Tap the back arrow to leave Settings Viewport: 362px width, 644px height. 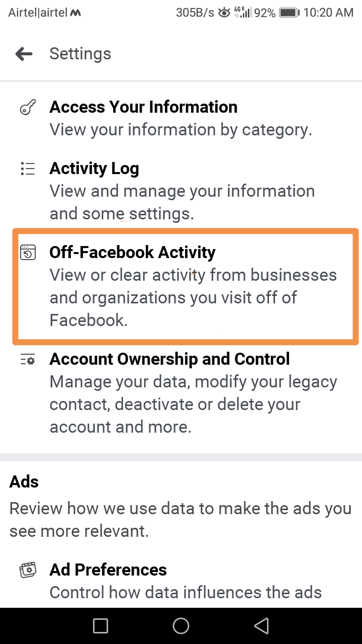click(x=24, y=53)
